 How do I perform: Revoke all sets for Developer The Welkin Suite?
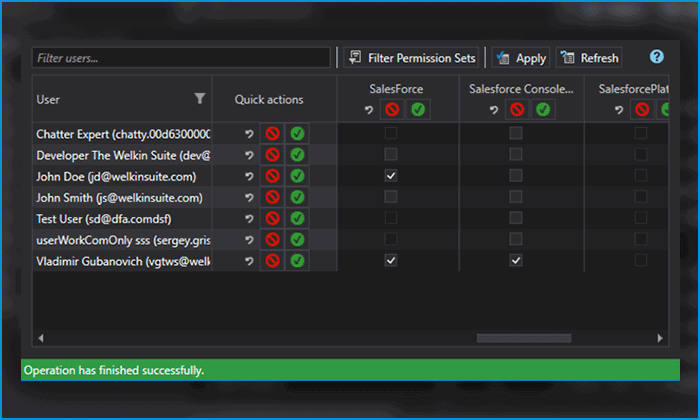(x=272, y=155)
